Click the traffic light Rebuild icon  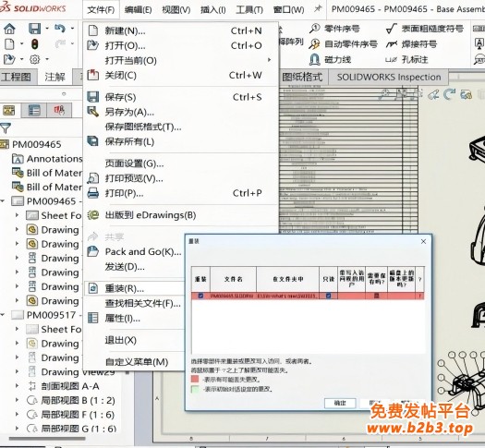click(x=35, y=44)
